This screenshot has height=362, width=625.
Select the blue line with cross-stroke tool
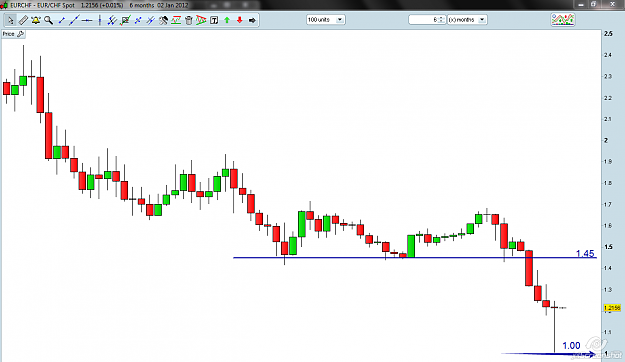[150, 20]
